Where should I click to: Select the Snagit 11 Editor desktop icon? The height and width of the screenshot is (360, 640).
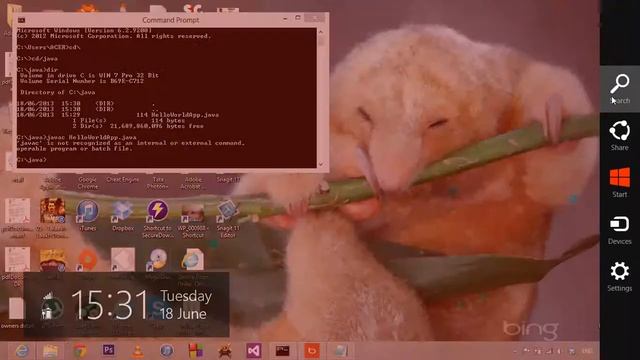[x=228, y=219]
